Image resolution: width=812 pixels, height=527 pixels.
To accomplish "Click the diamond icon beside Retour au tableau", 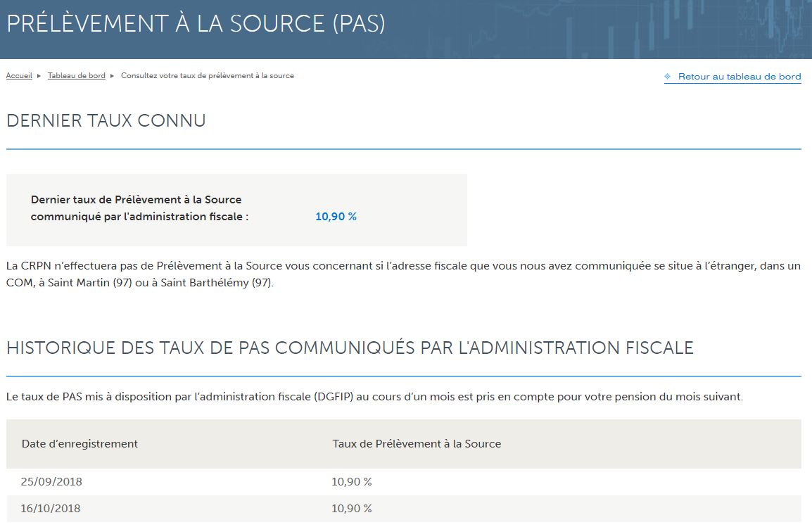I will pos(668,77).
